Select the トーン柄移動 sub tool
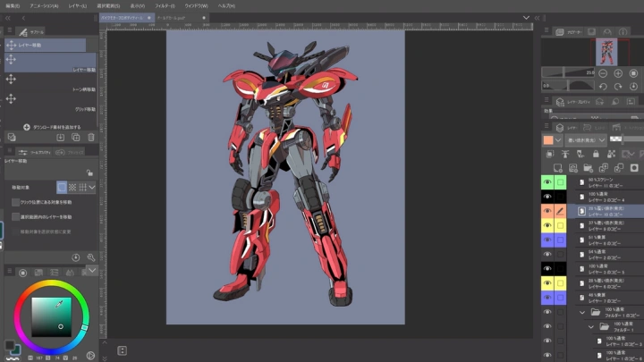This screenshot has width=644, height=362. pyautogui.click(x=50, y=83)
